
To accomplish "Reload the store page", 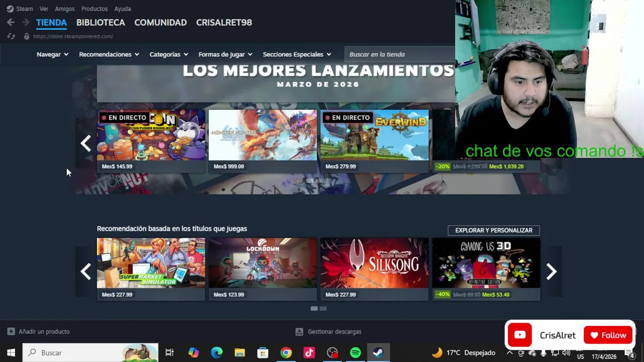I will click(x=11, y=36).
